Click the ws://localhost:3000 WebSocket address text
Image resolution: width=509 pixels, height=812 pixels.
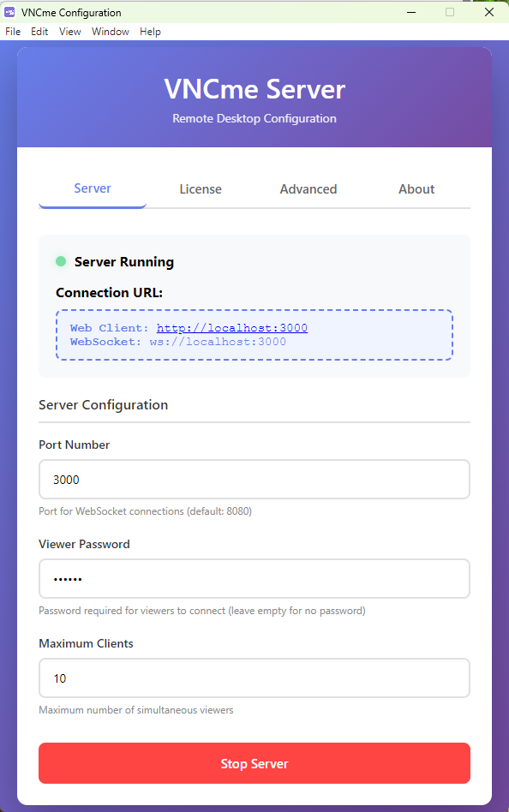pyautogui.click(x=218, y=342)
